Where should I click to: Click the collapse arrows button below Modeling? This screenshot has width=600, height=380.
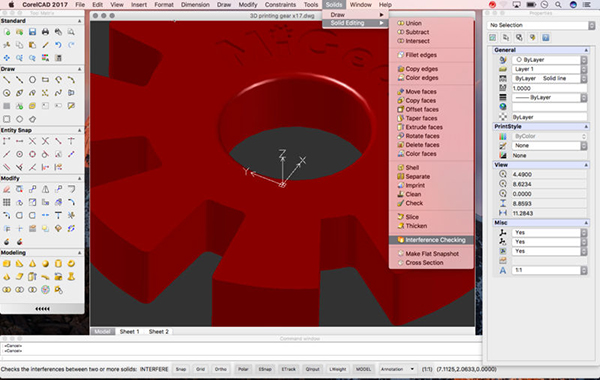coord(42,309)
